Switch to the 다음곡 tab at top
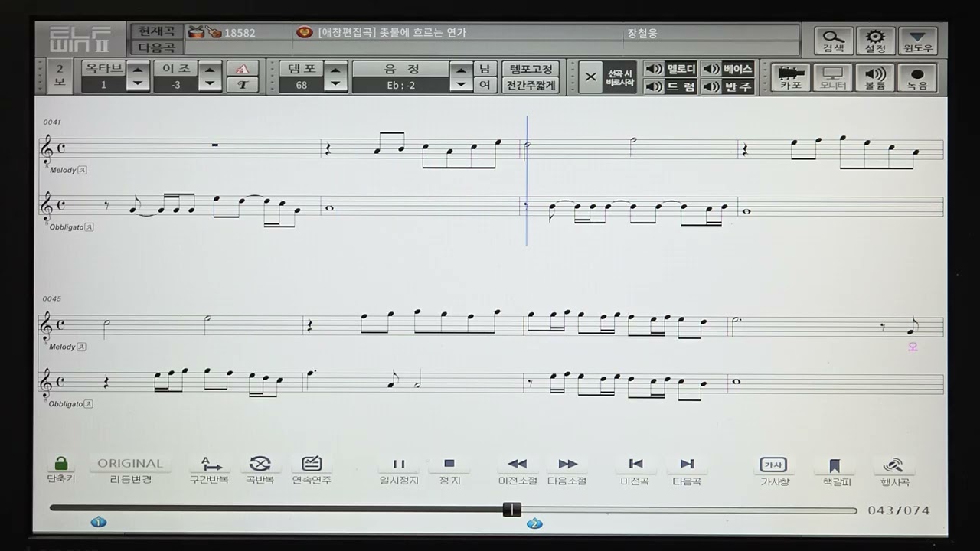Viewport: 980px width, 551px height. point(157,47)
